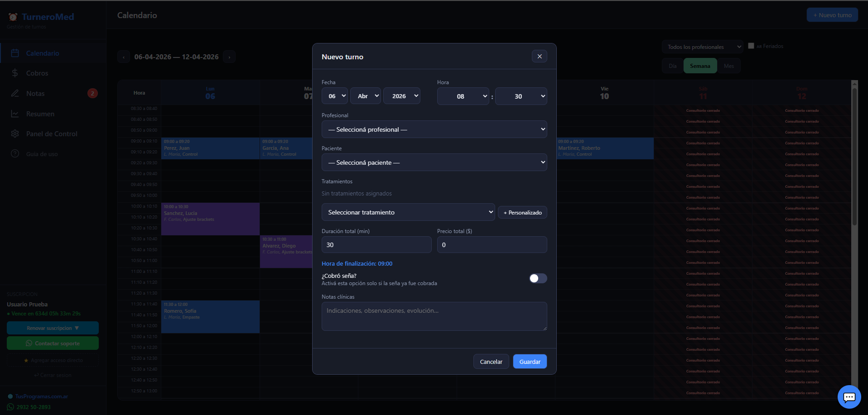Click the dollar sign Cobros icon
868x415 pixels.
click(15, 73)
